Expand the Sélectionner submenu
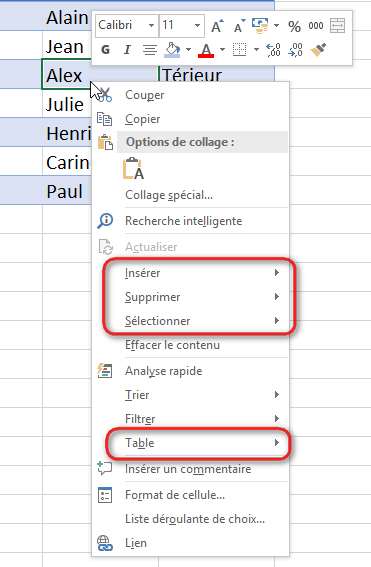 [x=190, y=321]
